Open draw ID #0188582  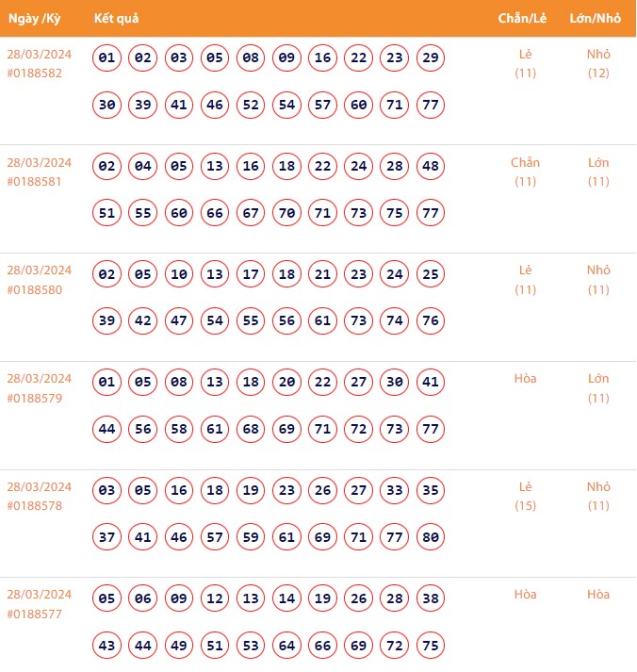(x=35, y=74)
